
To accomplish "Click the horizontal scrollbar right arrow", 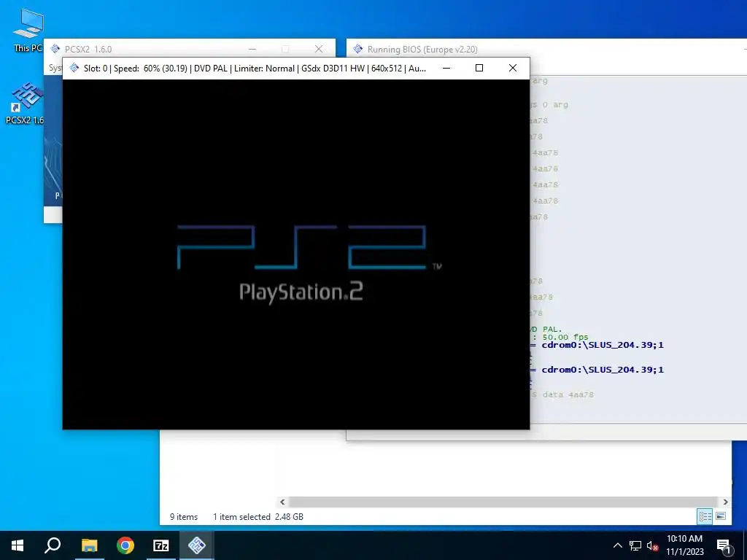I will [x=725, y=502].
